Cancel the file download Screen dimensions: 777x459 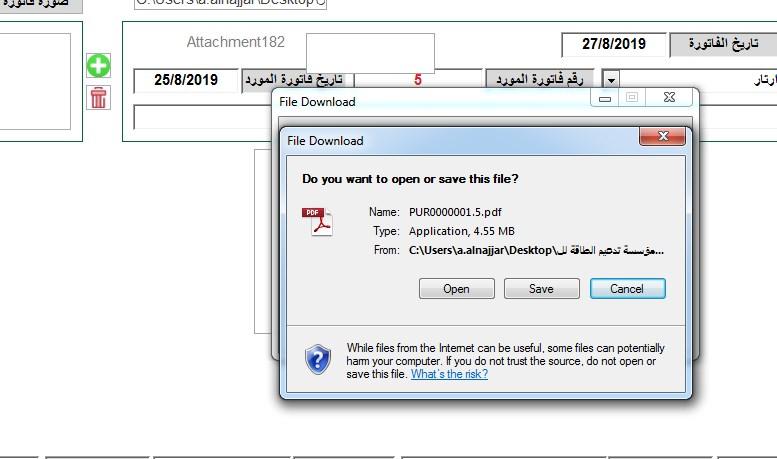(x=627, y=288)
